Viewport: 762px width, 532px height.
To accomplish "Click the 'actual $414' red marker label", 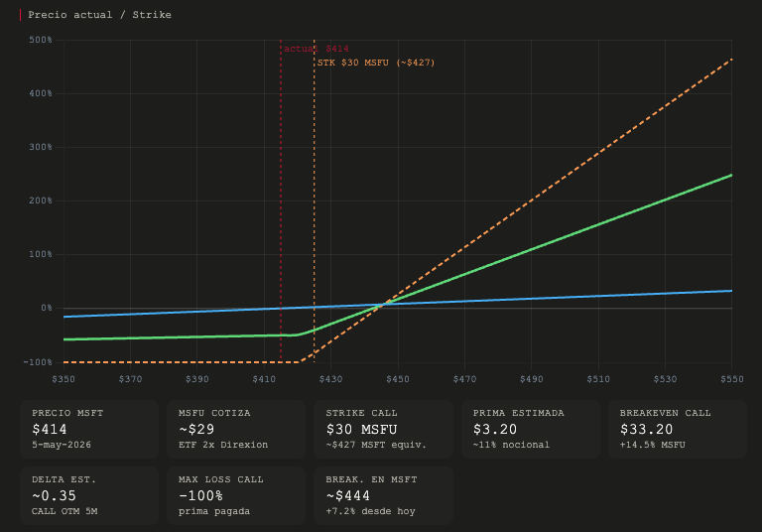I will [x=317, y=49].
